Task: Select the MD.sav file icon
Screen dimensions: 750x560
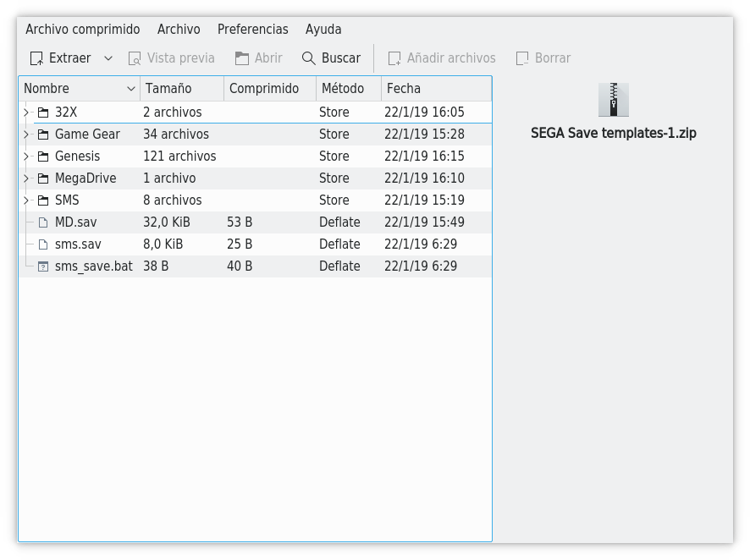Action: 43,222
